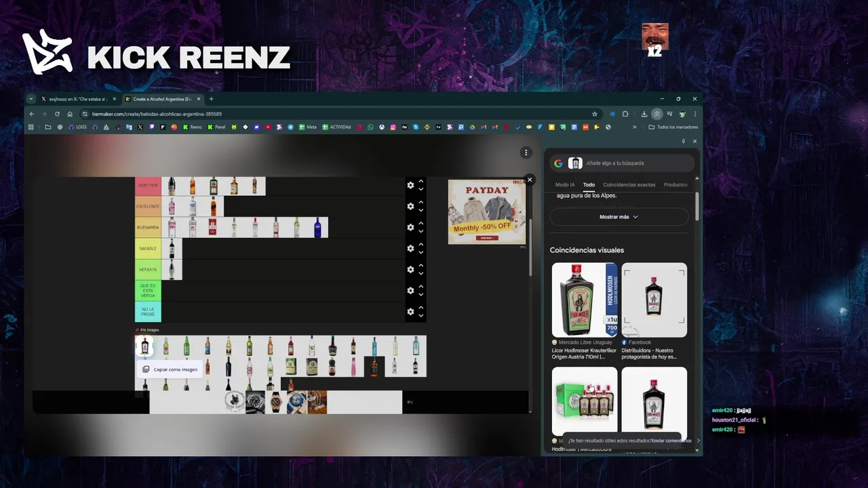Open the LOGS bookmark
This screenshot has height=488, width=868.
pos(77,127)
